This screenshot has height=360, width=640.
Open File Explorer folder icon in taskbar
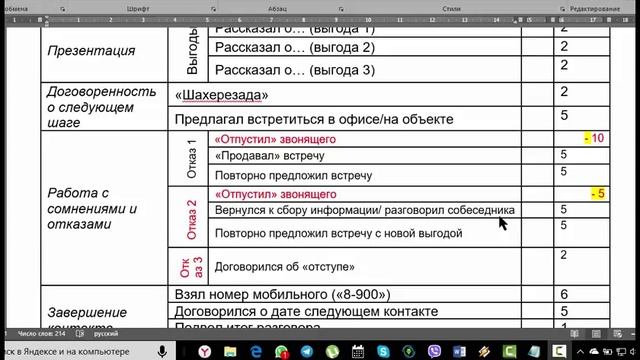230,351
